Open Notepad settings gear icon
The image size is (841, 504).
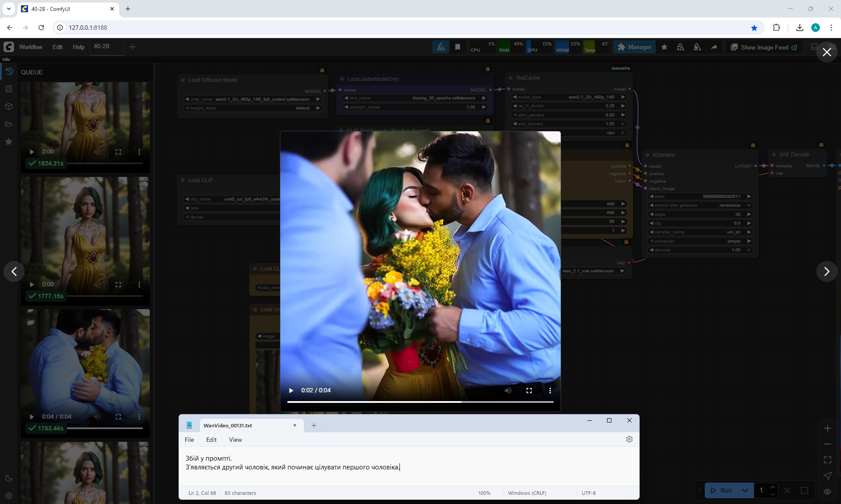click(x=629, y=439)
